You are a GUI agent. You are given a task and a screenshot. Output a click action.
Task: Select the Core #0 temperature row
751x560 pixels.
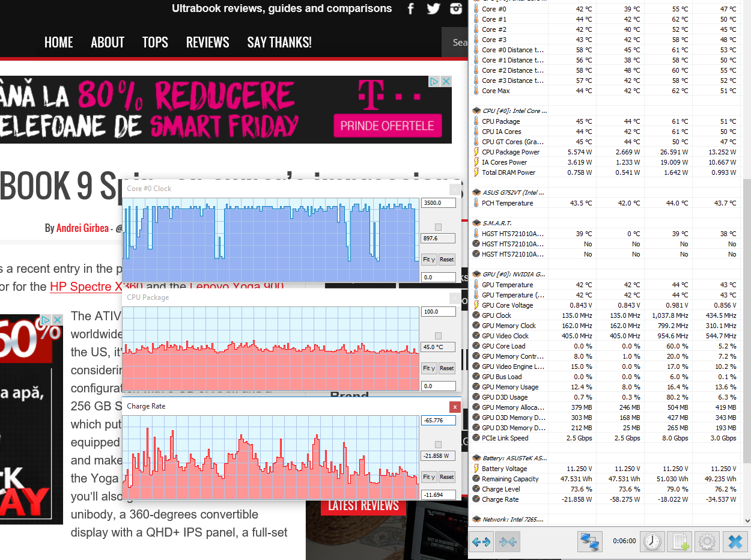[605, 9]
